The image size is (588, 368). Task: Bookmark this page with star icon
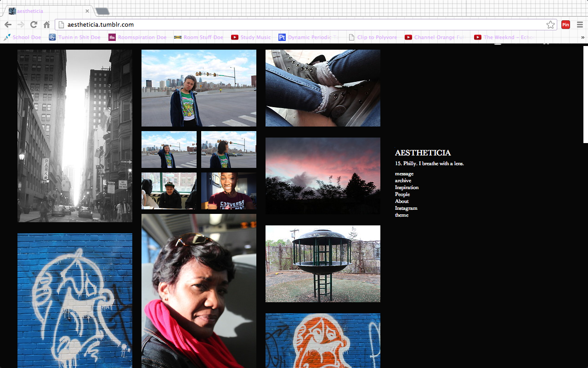pyautogui.click(x=550, y=25)
